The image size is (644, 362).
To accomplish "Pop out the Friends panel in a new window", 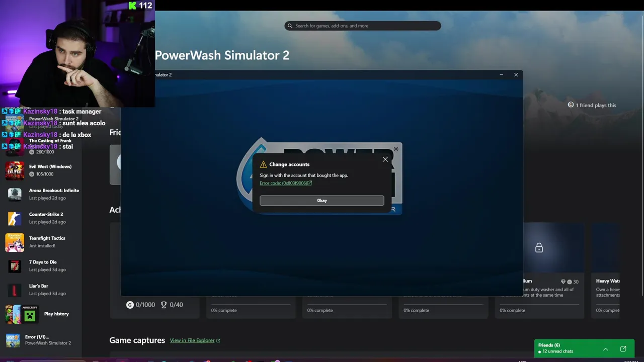I will click(623, 349).
